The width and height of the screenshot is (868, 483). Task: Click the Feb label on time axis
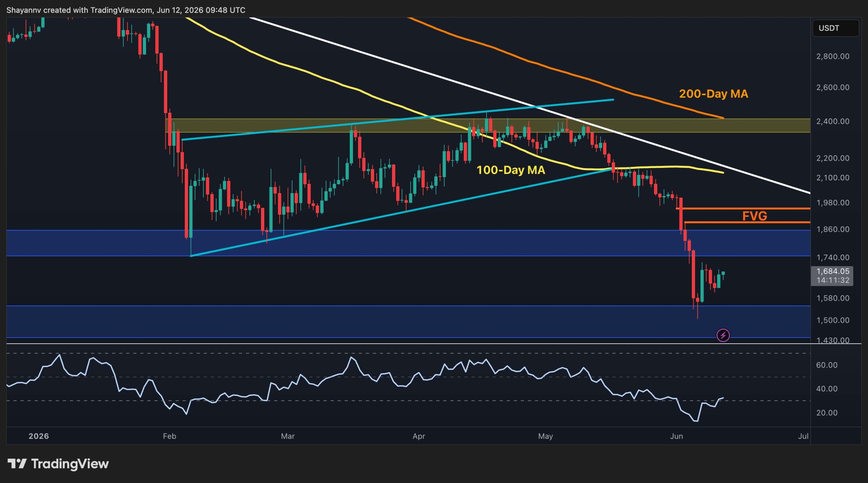(x=170, y=436)
